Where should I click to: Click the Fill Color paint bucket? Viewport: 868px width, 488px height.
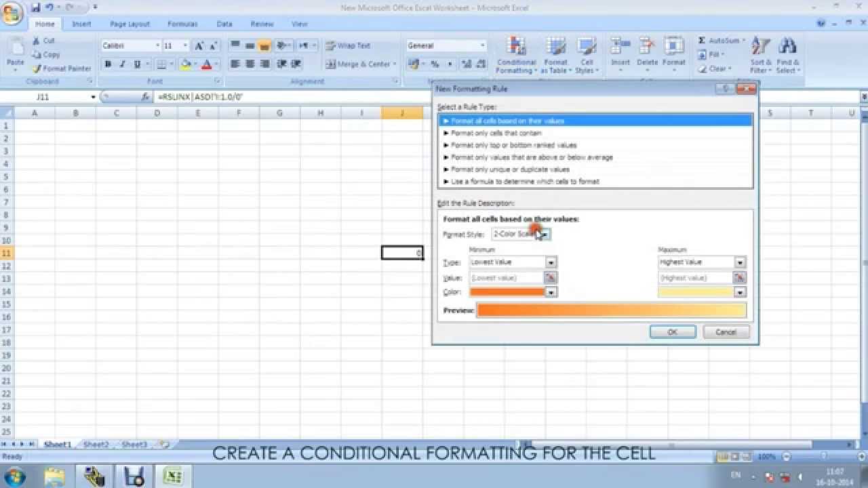186,64
